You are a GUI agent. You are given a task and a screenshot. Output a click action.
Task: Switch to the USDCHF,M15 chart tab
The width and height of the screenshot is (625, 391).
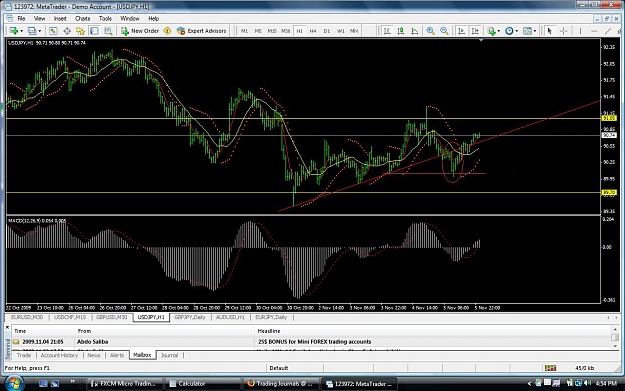tap(70, 317)
